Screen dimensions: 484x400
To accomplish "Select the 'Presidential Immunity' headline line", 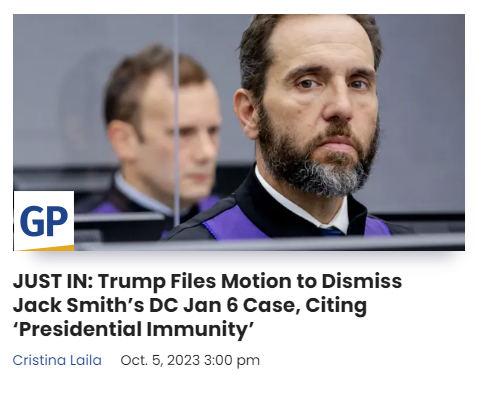I will (x=133, y=329).
